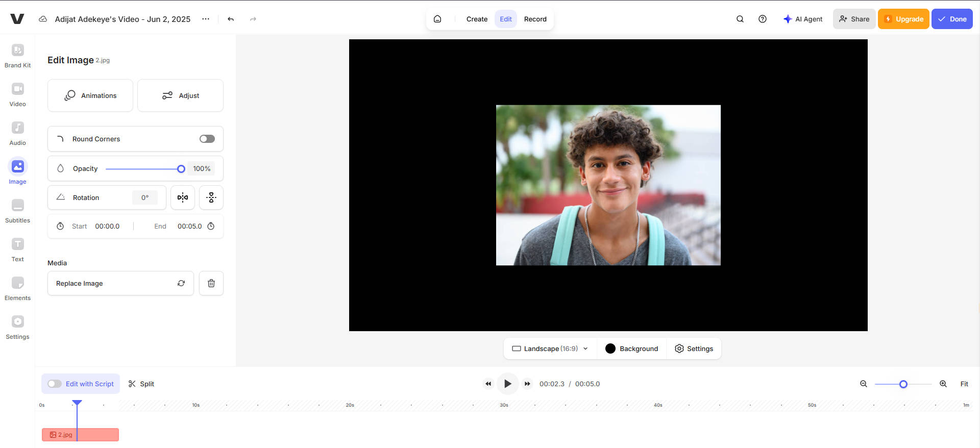Toggle the Edit with Script switch
The height and width of the screenshot is (448, 980).
point(55,384)
